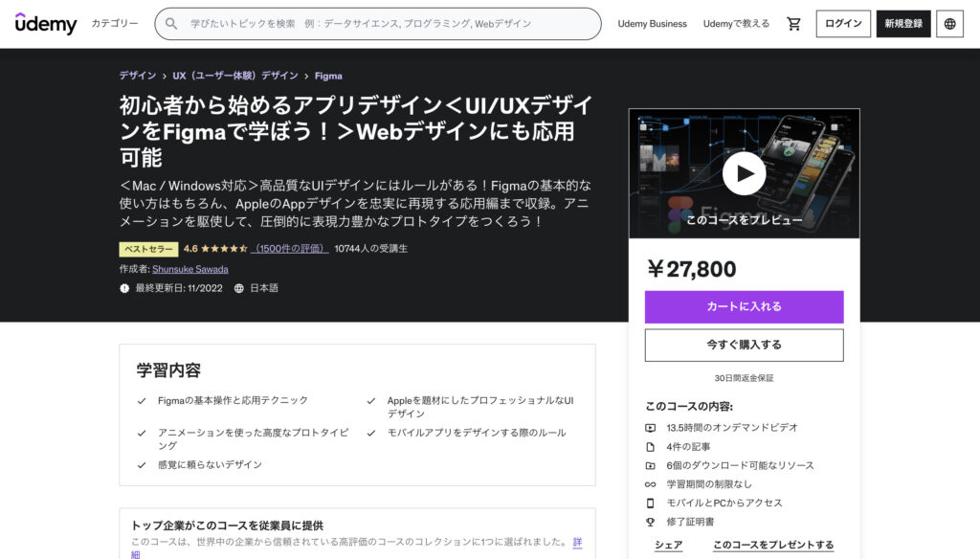Click the 学習期間の制限なし text

[x=709, y=484]
